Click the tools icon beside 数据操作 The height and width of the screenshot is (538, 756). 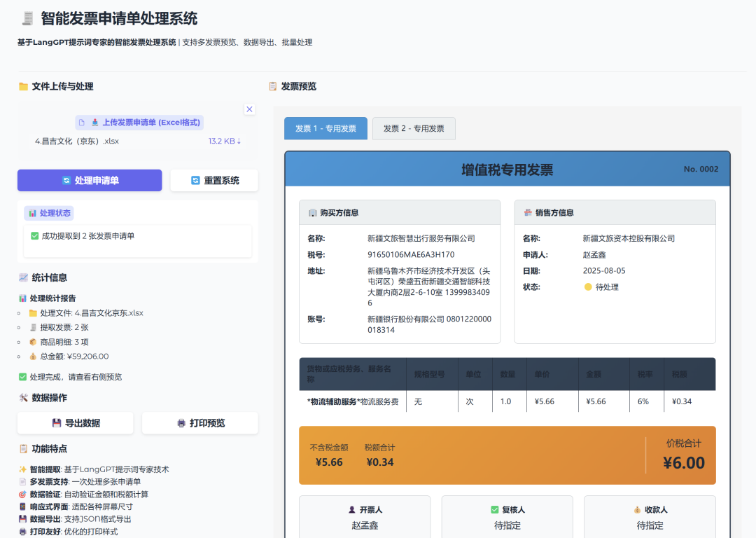[x=23, y=398]
